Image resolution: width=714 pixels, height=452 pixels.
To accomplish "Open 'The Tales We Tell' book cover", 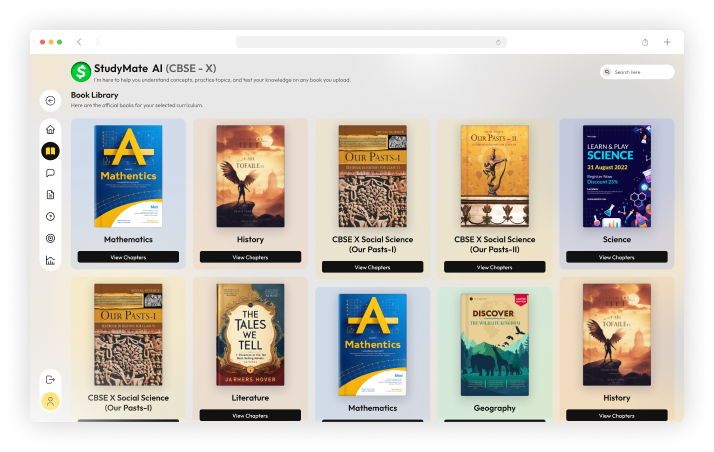I will tap(250, 335).
